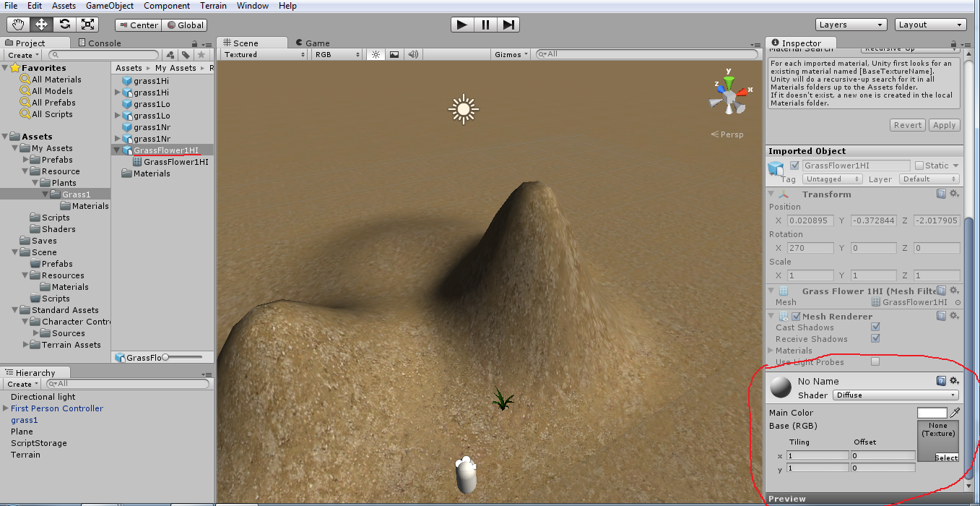Select the Hand tool in toolbar
Image resolution: width=980 pixels, height=506 pixels.
point(18,25)
